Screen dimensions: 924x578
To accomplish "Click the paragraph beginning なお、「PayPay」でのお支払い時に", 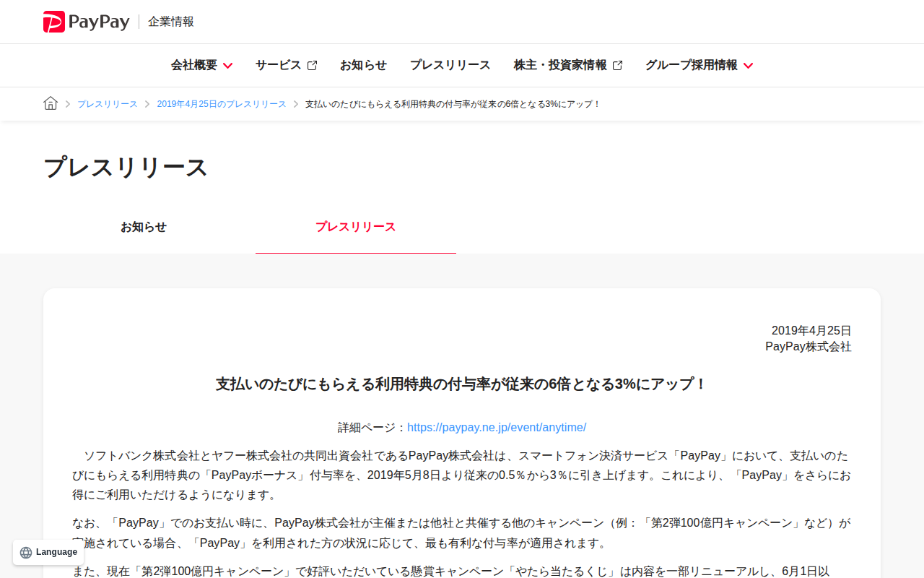I will [462, 532].
